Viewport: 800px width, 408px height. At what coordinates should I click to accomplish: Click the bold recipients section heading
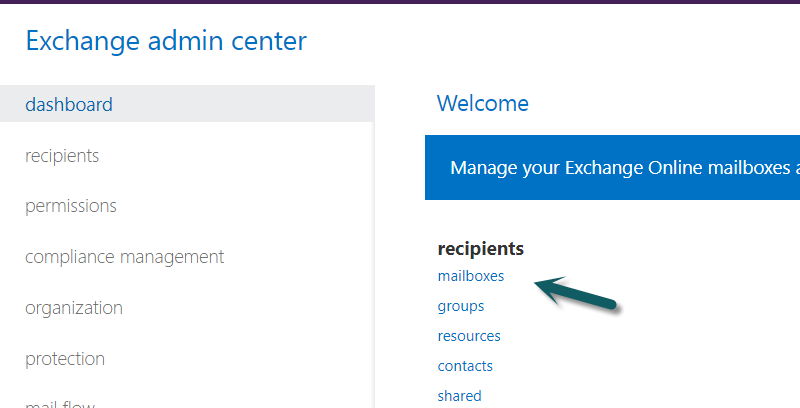click(x=481, y=248)
